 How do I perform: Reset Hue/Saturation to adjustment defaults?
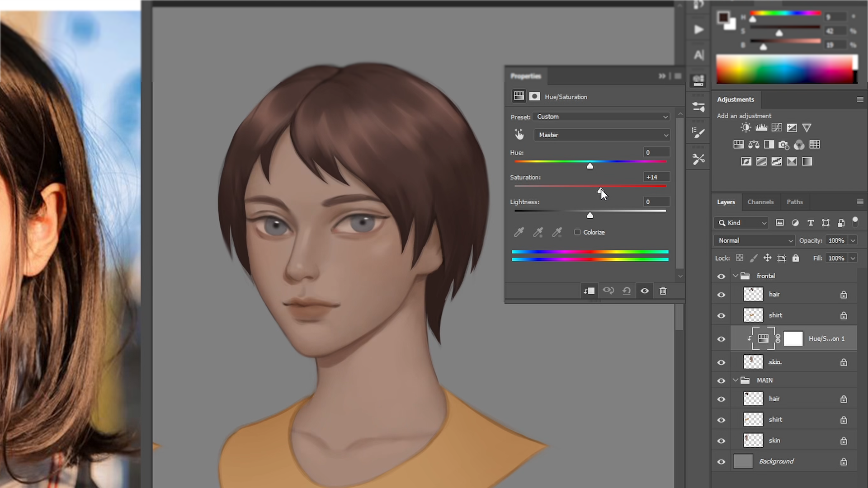click(x=627, y=291)
